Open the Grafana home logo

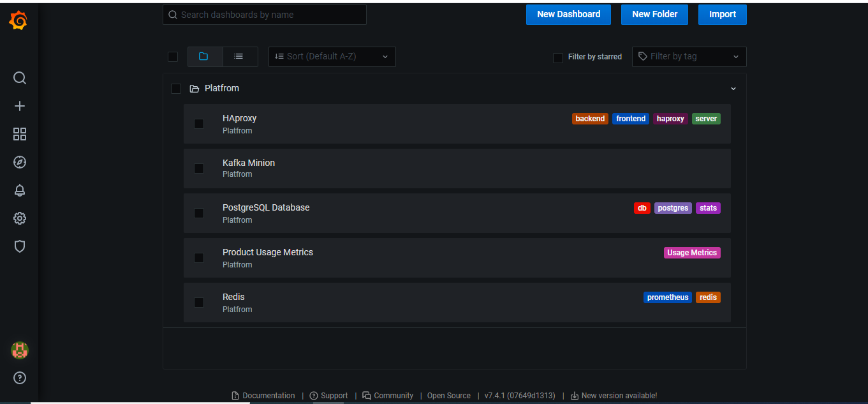pyautogui.click(x=18, y=21)
